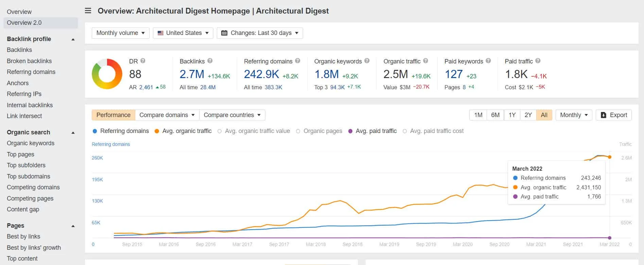Click the help icon beside Referring domains metric

[298, 61]
